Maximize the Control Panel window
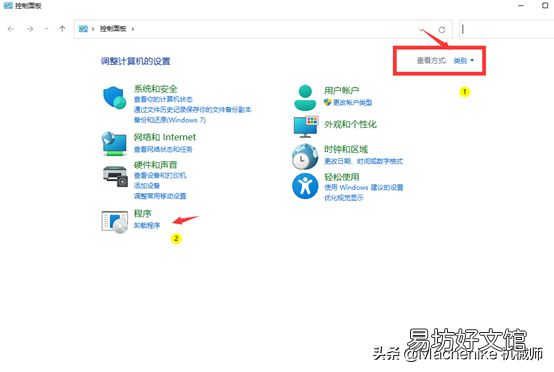This screenshot has height=372, width=554. [545, 6]
